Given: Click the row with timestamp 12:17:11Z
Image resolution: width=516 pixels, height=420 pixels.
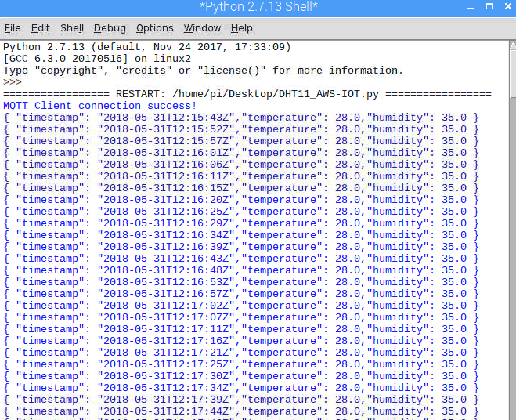Looking at the screenshot, I should [241, 329].
